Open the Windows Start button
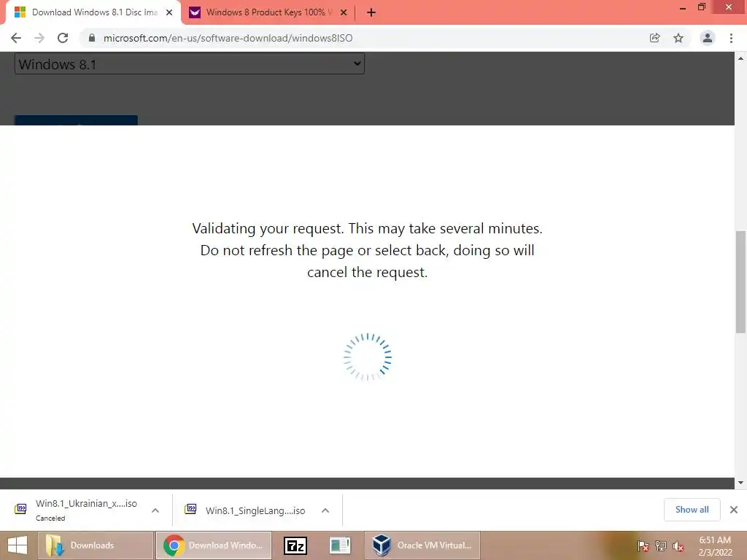Image resolution: width=747 pixels, height=560 pixels. pos(18,545)
